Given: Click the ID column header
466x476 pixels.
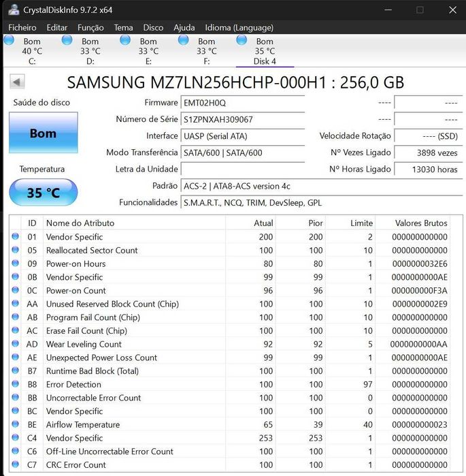Looking at the screenshot, I should point(32,223).
